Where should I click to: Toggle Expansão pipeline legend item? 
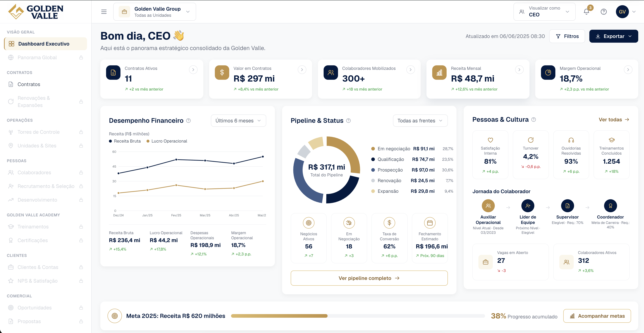(x=412, y=191)
